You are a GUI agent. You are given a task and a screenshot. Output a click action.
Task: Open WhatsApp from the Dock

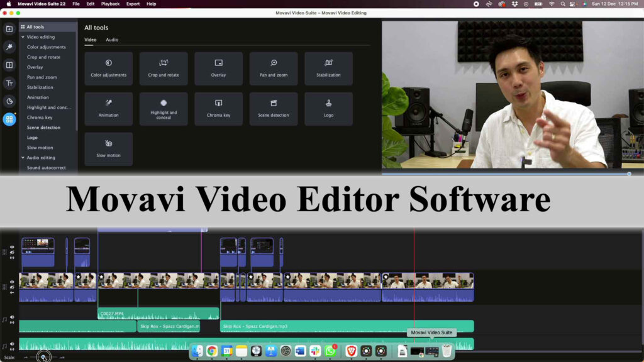[330, 351]
